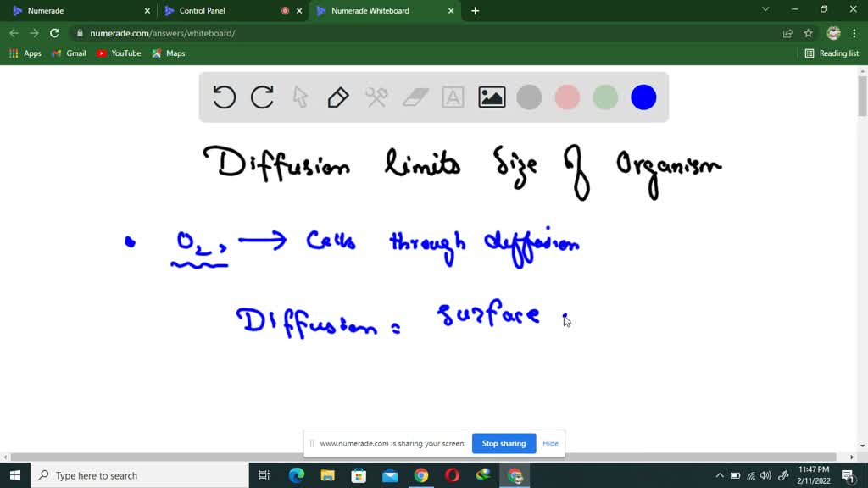This screenshot has height=488, width=868.
Task: Insert an image using the image tool
Action: (491, 97)
